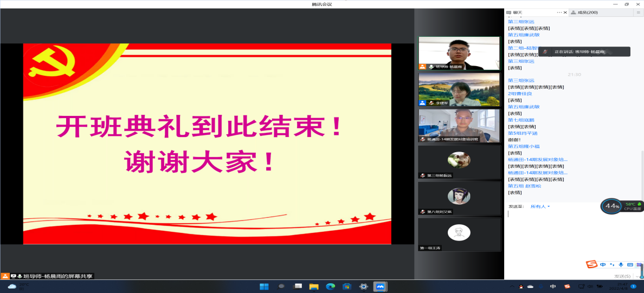Toggle Sogou punctuation mode icon
This screenshot has width=644, height=293.
point(611,264)
